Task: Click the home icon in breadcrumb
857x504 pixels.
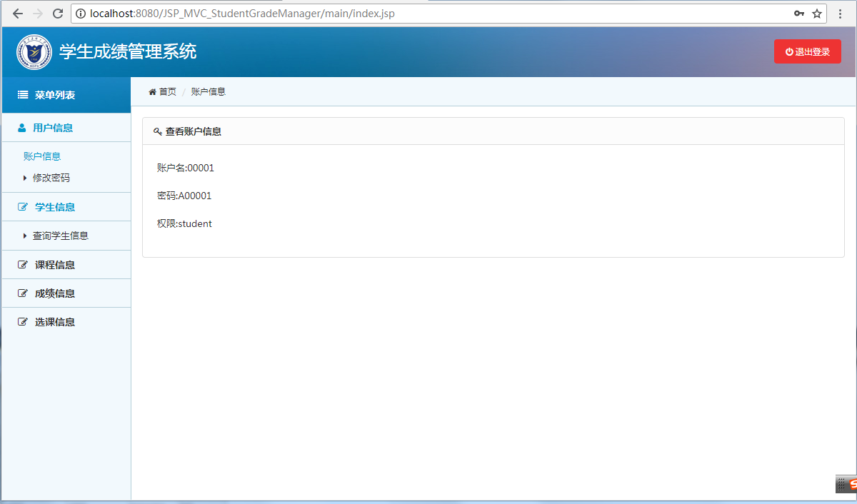Action: tap(152, 92)
